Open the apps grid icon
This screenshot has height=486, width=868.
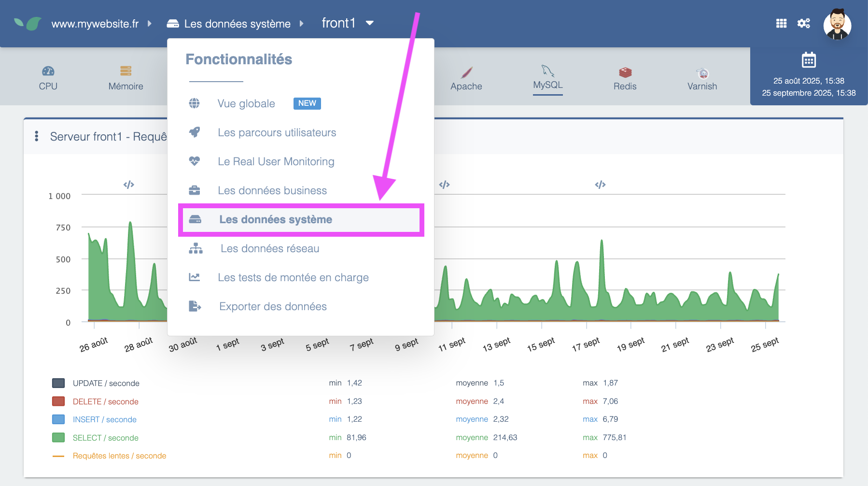pyautogui.click(x=781, y=23)
